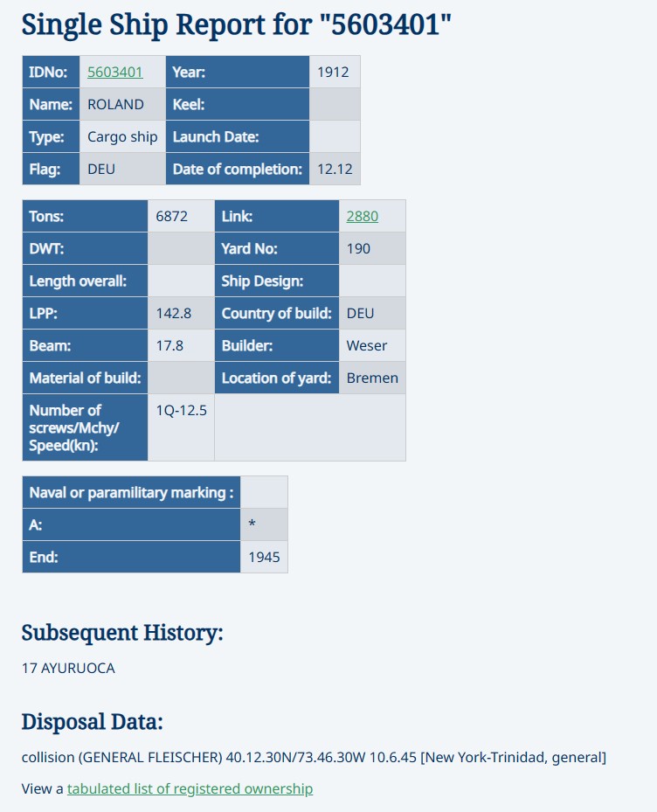657x812 pixels.
Task: Click the Tons value 6872
Action: tap(171, 216)
